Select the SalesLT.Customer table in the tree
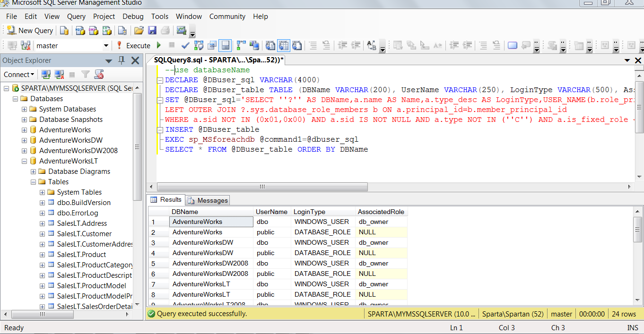 coord(84,234)
